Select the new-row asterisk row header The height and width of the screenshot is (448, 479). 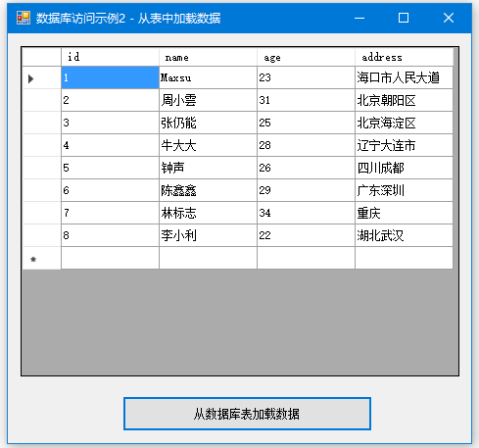click(x=42, y=258)
